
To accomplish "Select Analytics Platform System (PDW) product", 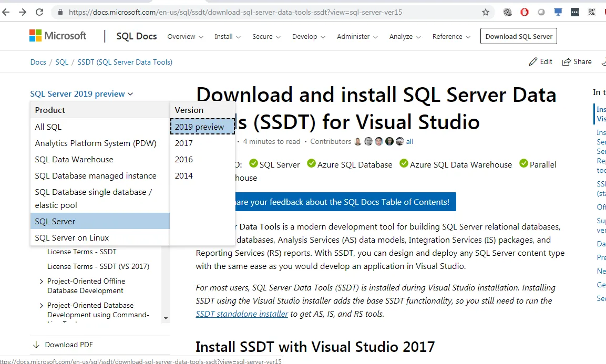I will pyautogui.click(x=100, y=143).
